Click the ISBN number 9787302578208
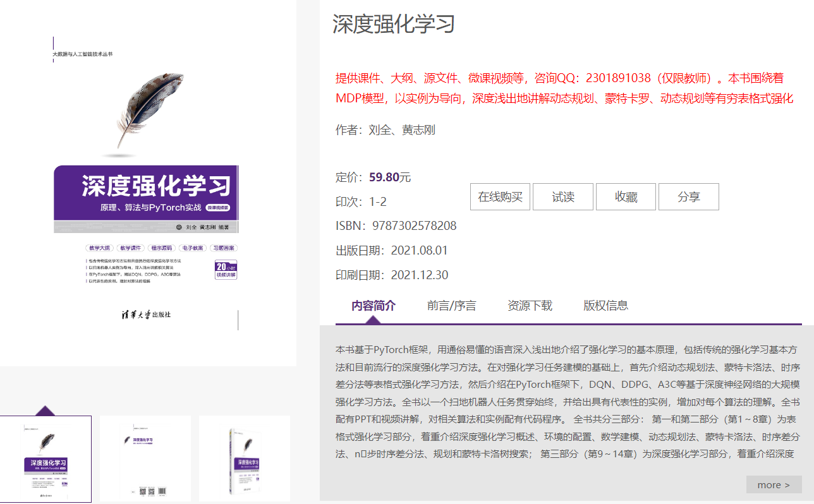The width and height of the screenshot is (814, 504). 415,226
